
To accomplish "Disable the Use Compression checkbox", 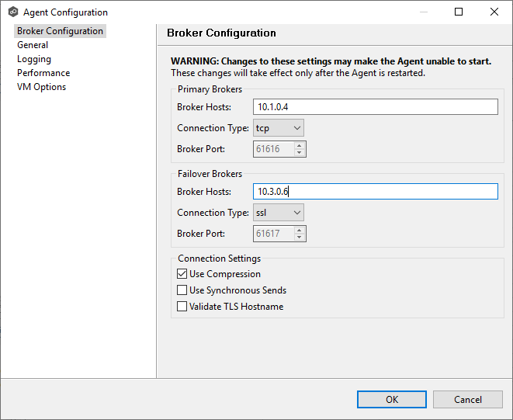I will pyautogui.click(x=182, y=274).
